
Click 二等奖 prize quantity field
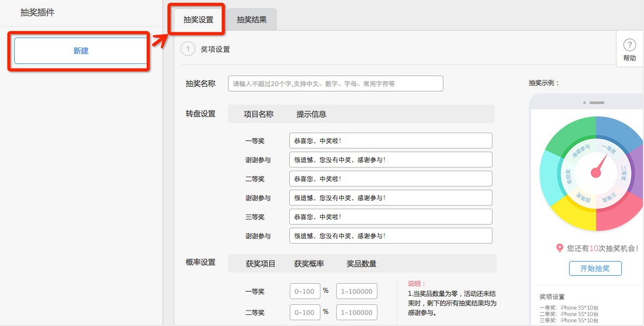(357, 312)
